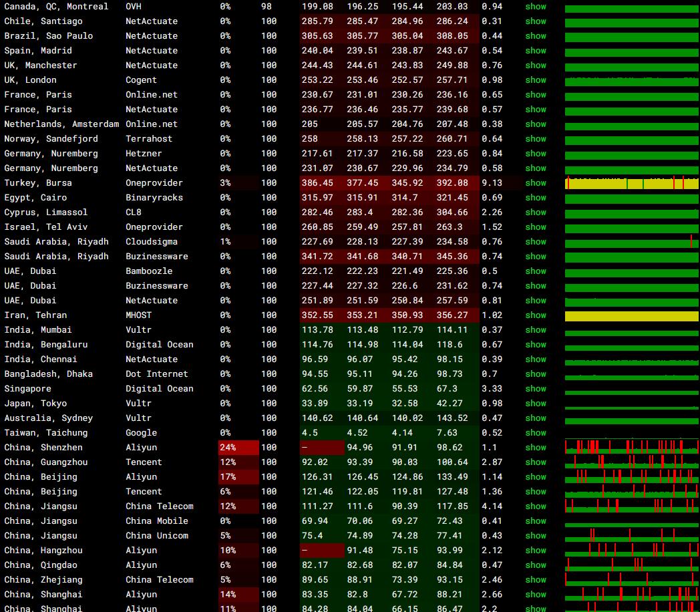Click show for China, Zhejiang
700x612 pixels.
coord(535,580)
